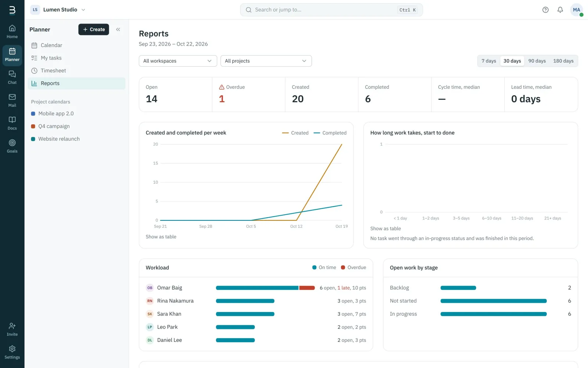Select the 180 days range
The height and width of the screenshot is (368, 588).
pos(563,61)
